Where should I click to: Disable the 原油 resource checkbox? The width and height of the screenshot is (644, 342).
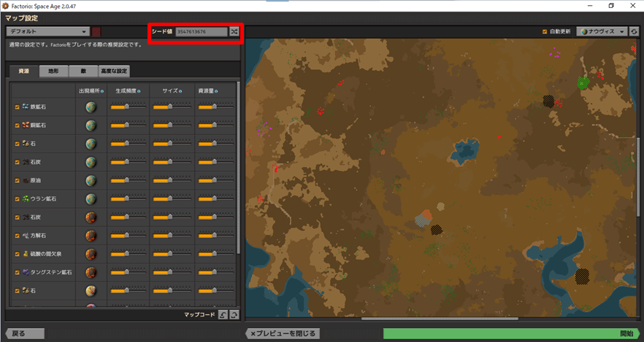click(18, 180)
